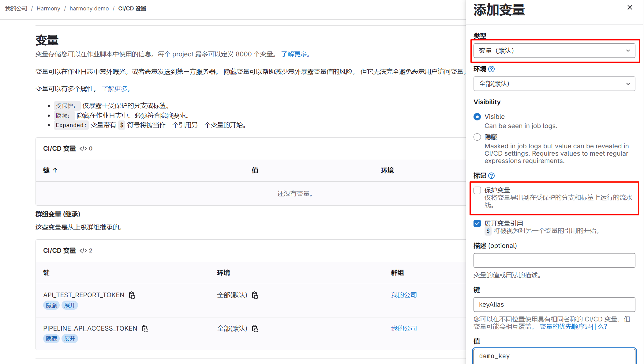Close the 添加变量 drawer

pos(630,8)
